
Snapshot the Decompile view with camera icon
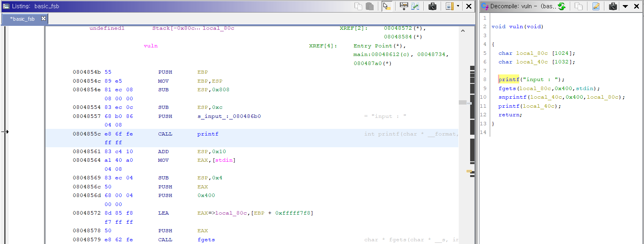613,6
